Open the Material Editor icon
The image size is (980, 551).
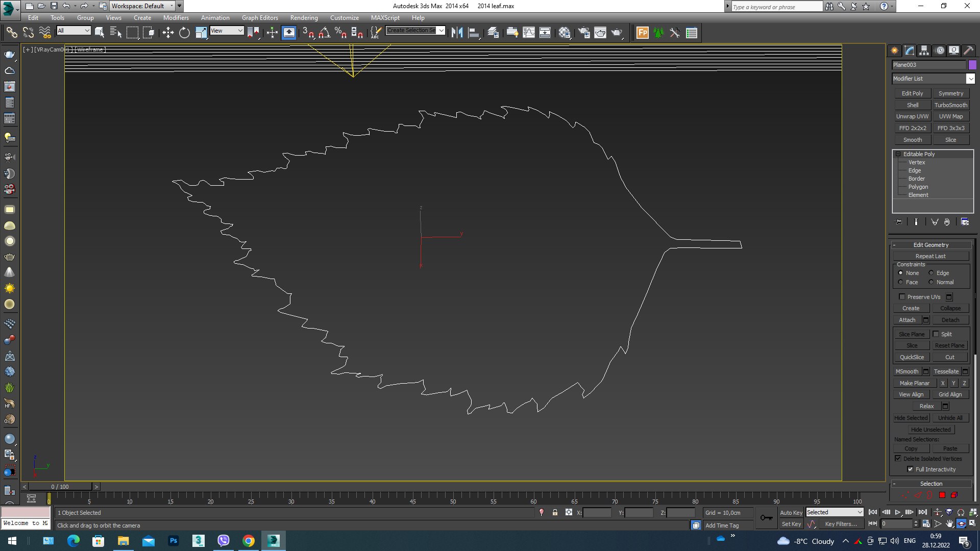[564, 33]
